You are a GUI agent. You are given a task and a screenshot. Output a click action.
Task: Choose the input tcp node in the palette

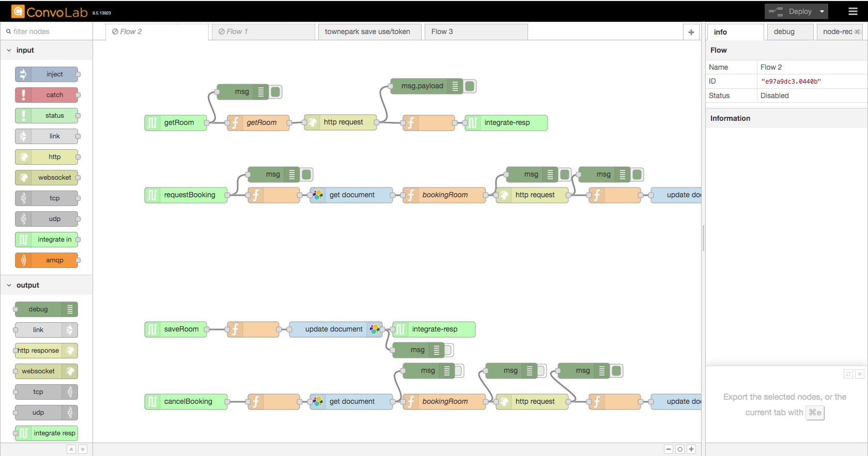point(47,198)
